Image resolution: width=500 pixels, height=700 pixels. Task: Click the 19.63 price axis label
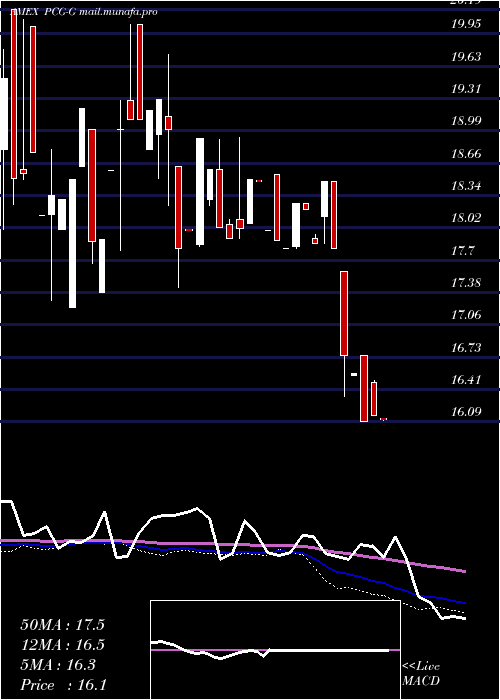pyautogui.click(x=466, y=57)
